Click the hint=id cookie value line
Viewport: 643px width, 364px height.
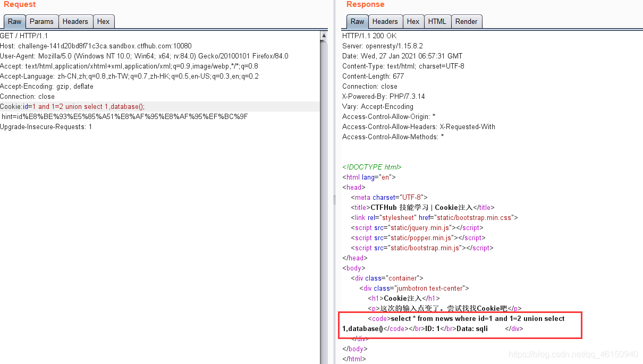pos(124,116)
